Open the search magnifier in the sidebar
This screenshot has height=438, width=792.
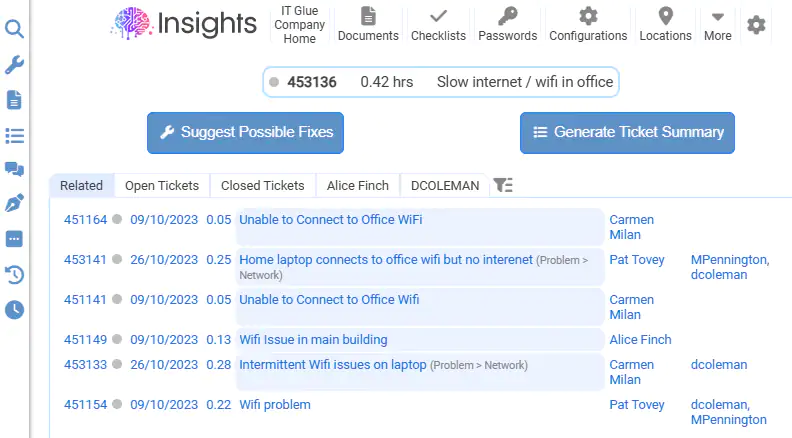14,29
